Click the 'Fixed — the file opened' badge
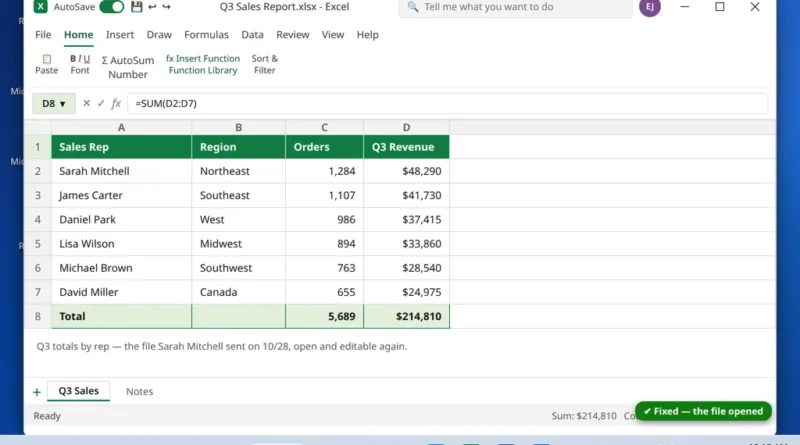 703,411
